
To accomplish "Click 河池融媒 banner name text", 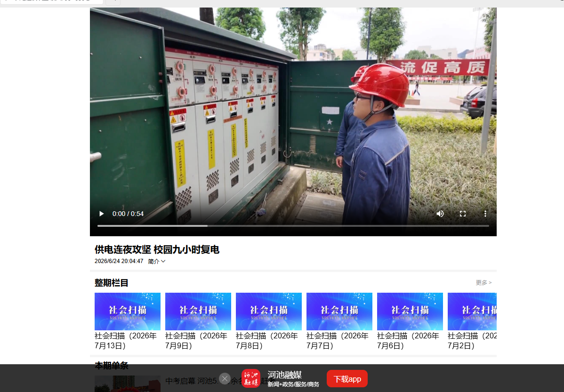I will [x=284, y=375].
